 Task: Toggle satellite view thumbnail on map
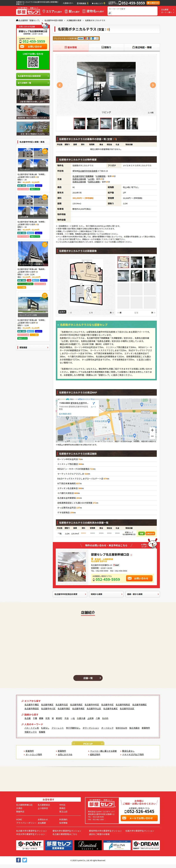tap(61, 438)
